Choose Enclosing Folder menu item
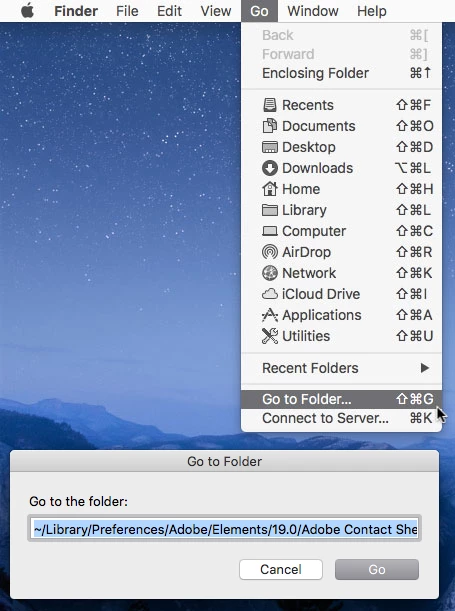The height and width of the screenshot is (611, 455). (342, 73)
